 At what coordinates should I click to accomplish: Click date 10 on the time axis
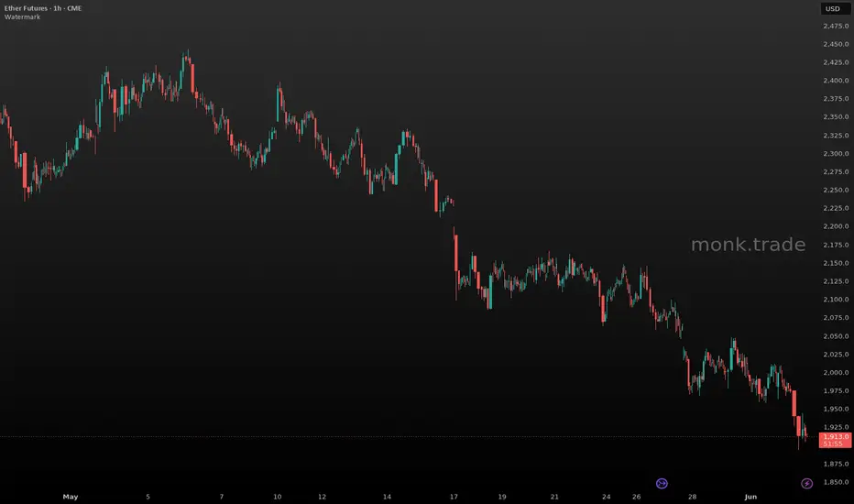click(278, 497)
